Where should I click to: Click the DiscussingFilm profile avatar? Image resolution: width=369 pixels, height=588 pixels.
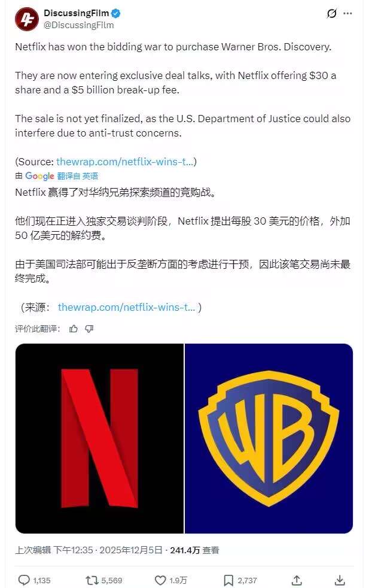click(26, 19)
